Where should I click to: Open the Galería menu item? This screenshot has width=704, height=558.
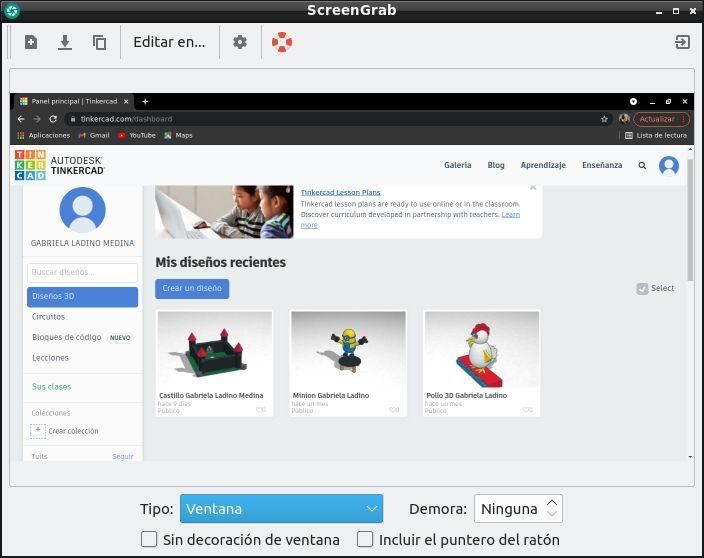(458, 165)
